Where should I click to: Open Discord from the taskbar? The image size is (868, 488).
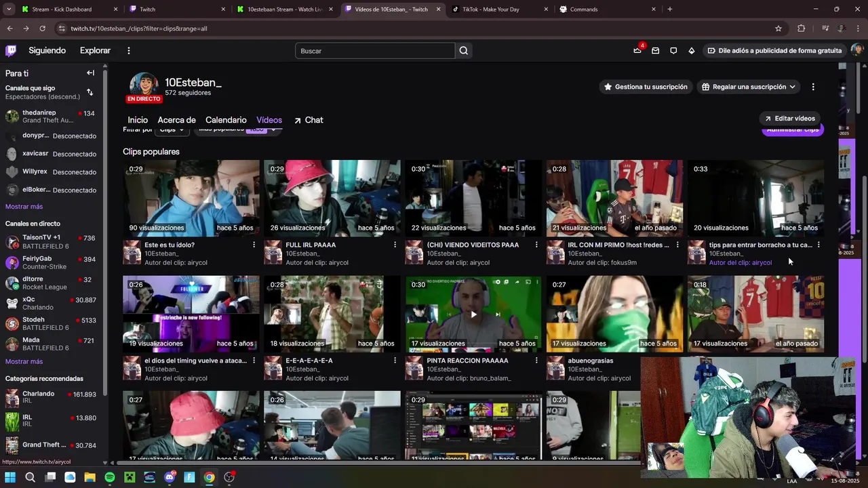[x=170, y=477]
